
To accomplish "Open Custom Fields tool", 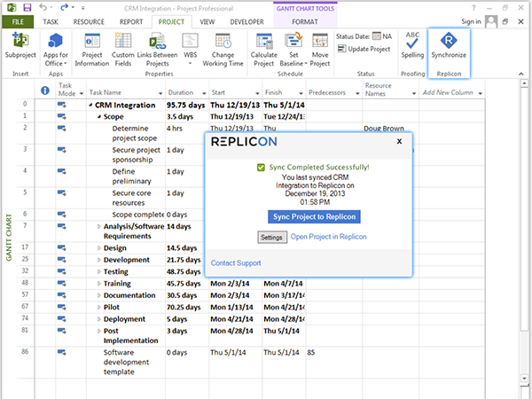I will tap(123, 50).
